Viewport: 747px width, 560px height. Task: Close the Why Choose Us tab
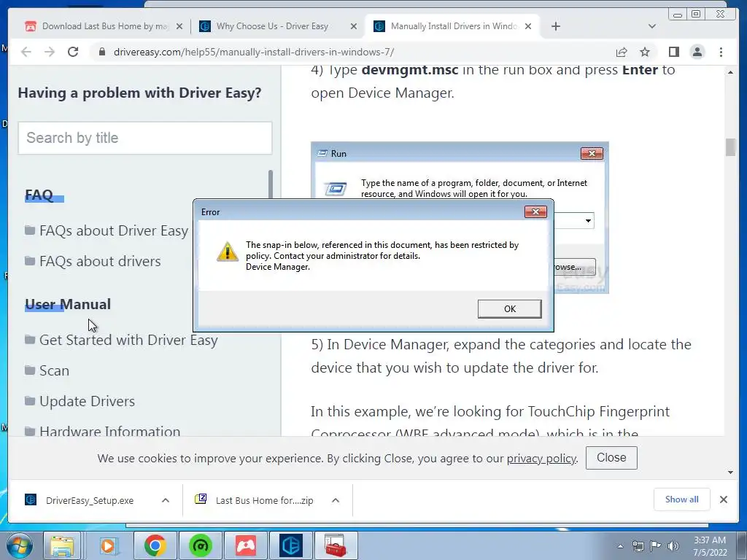[x=354, y=26]
